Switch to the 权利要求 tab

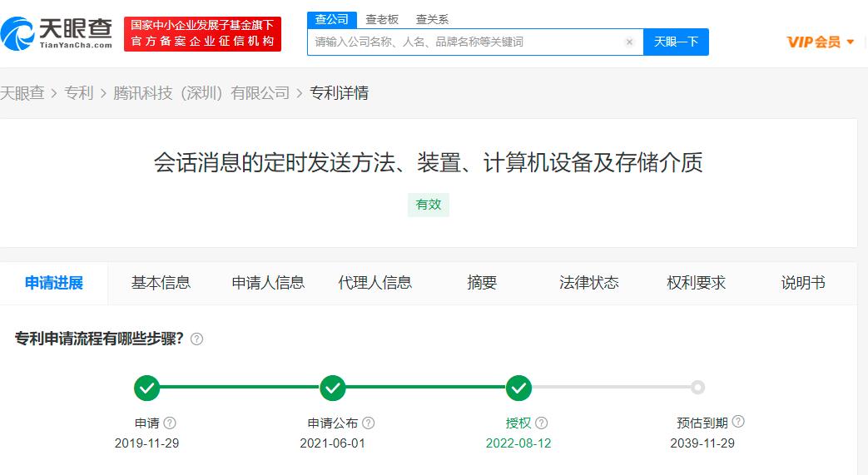696,283
